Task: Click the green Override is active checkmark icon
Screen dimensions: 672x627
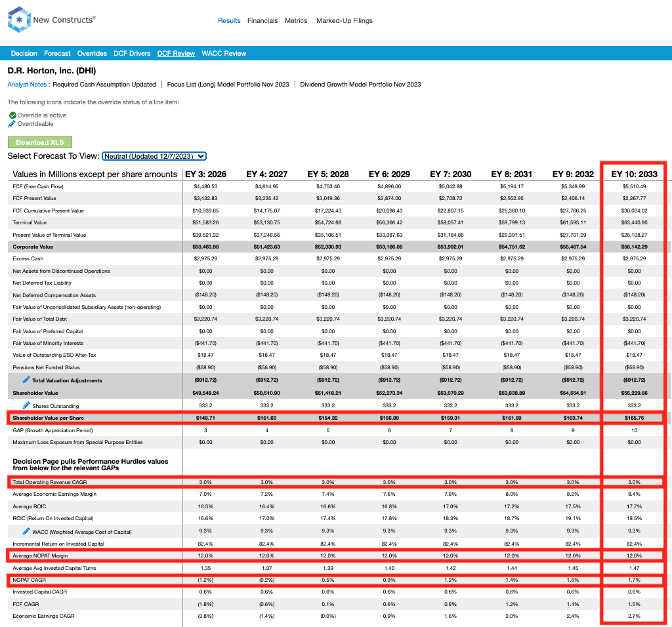Action: click(x=12, y=115)
